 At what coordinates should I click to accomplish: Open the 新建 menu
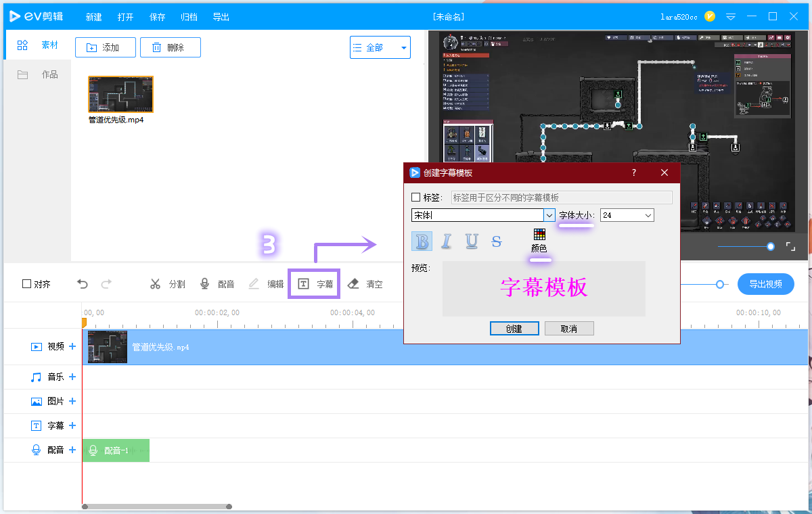pyautogui.click(x=94, y=17)
